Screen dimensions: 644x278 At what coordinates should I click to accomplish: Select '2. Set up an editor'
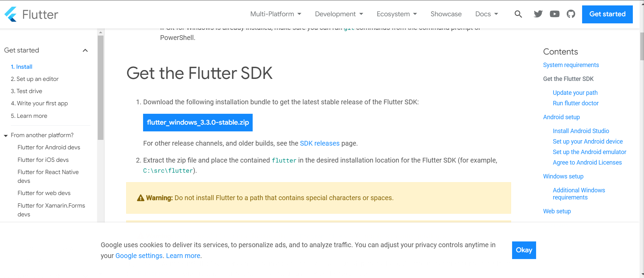coord(34,79)
